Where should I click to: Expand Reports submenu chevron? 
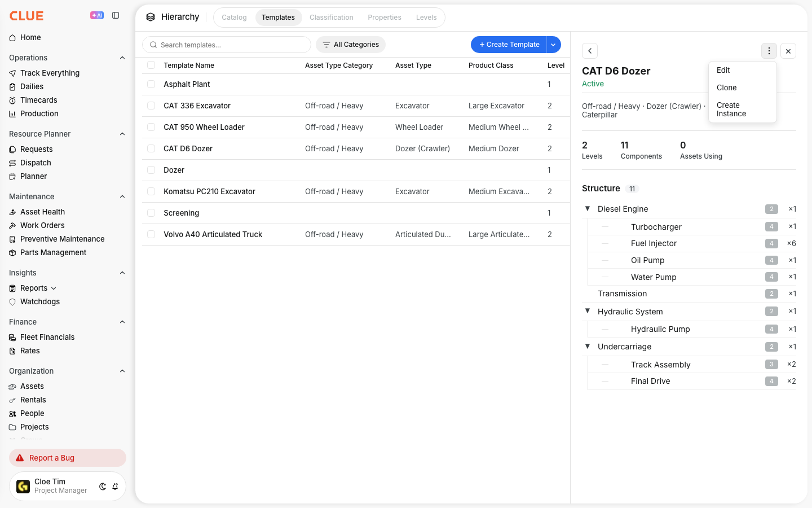(54, 288)
